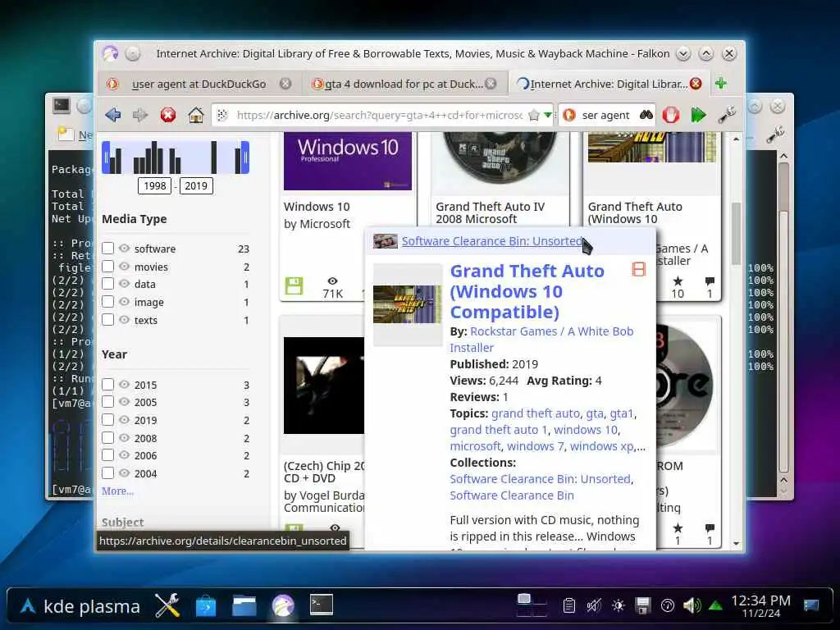Show only movies using its eye icon
Screen dimensions: 840x630
coord(125,267)
